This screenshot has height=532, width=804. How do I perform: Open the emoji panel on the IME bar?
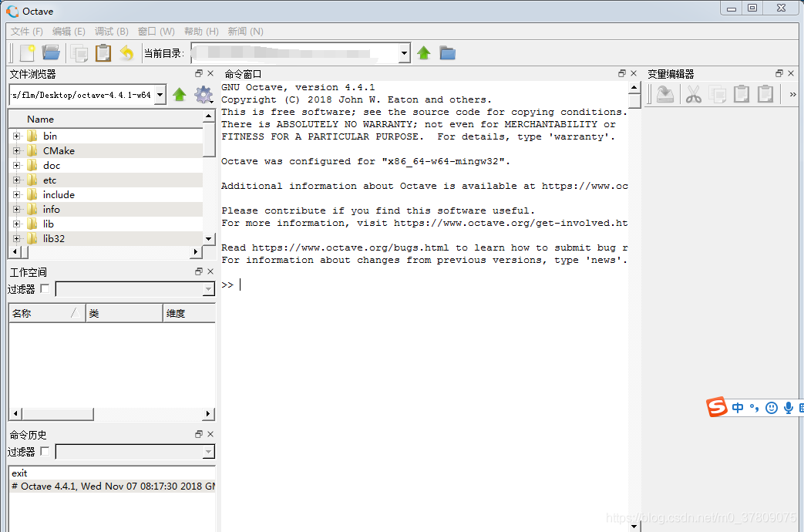(771, 408)
